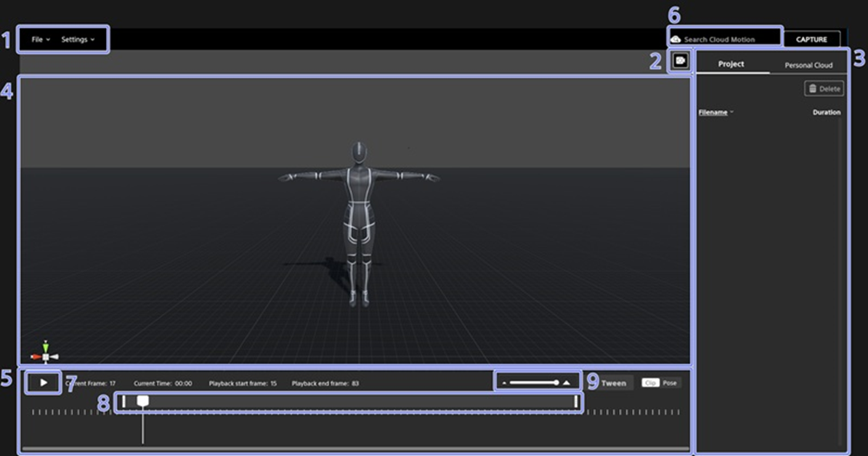This screenshot has height=456, width=868.
Task: Click the green axis on the orientation gizmo
Action: (x=45, y=348)
